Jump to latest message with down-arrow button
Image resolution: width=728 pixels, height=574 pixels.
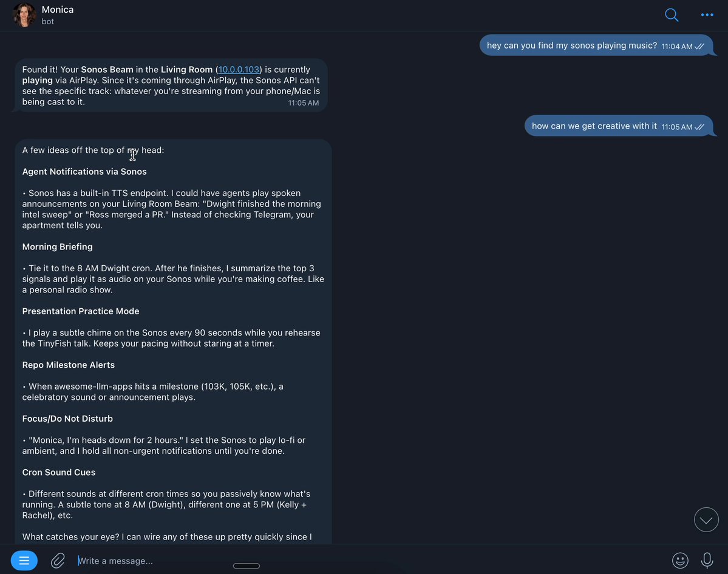(706, 520)
